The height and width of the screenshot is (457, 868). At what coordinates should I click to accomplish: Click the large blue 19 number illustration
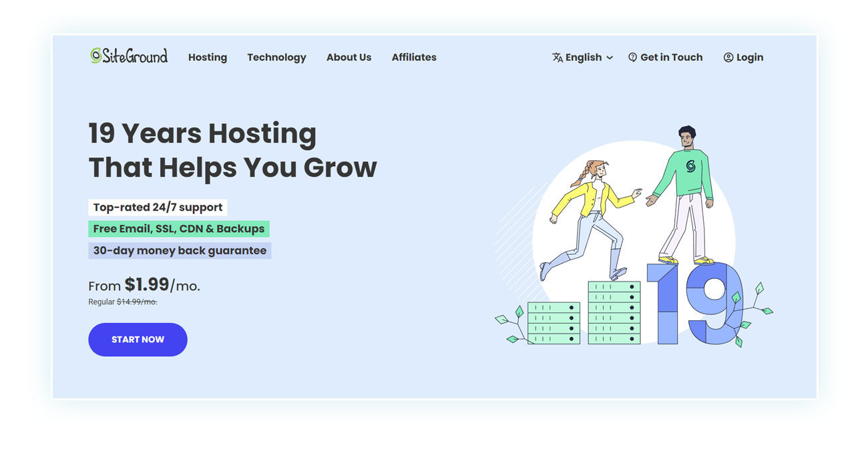tap(694, 304)
